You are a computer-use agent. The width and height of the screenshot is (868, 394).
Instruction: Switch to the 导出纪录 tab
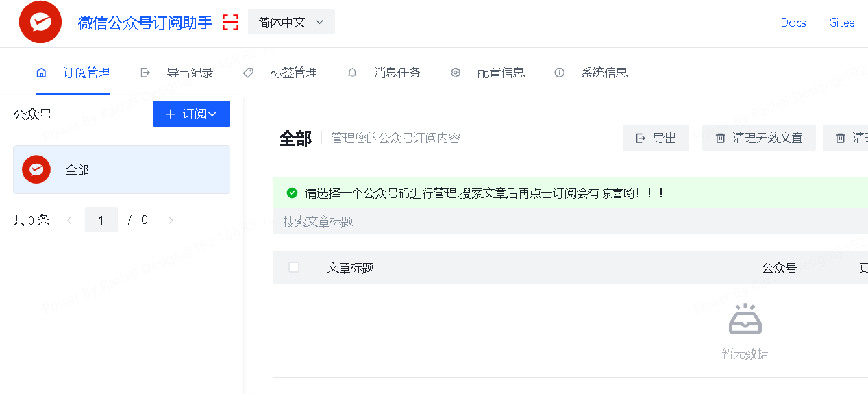point(190,73)
